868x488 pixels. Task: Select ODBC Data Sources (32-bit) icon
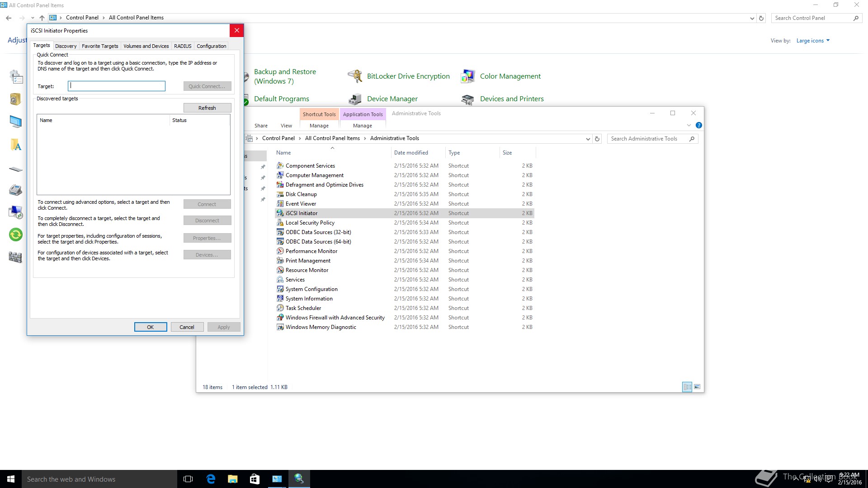280,232
